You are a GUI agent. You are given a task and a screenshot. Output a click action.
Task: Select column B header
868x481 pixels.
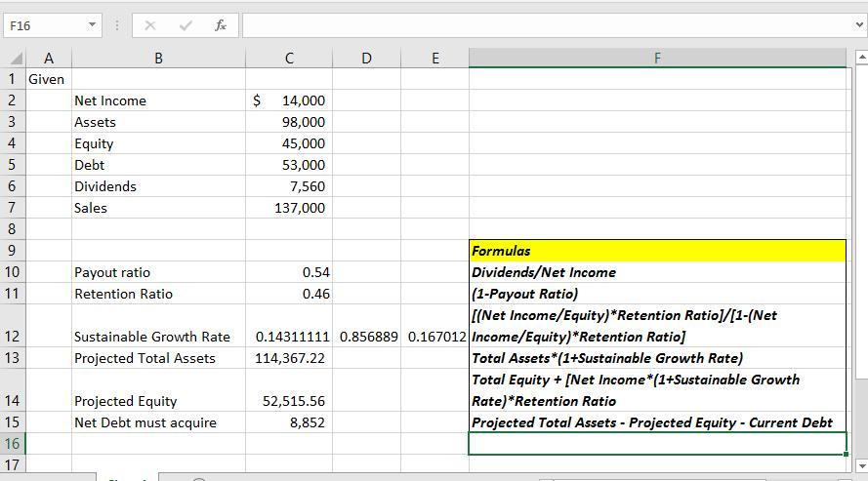[158, 59]
